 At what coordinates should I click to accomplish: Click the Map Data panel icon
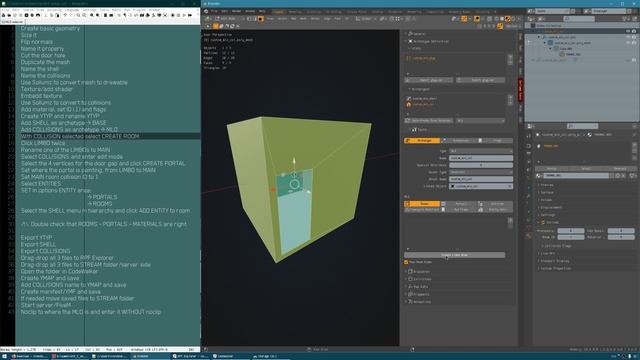point(410,287)
